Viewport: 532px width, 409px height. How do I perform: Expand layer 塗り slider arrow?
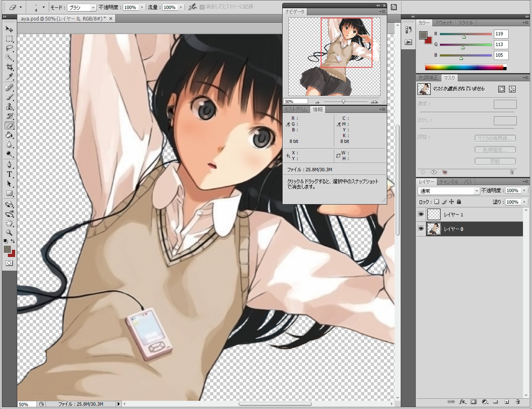[x=524, y=202]
